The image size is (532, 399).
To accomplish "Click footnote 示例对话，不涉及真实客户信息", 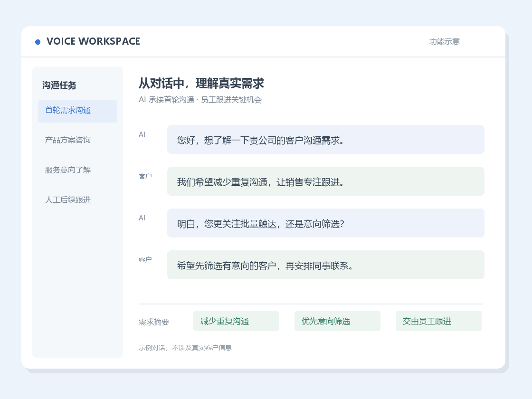I will point(185,348).
